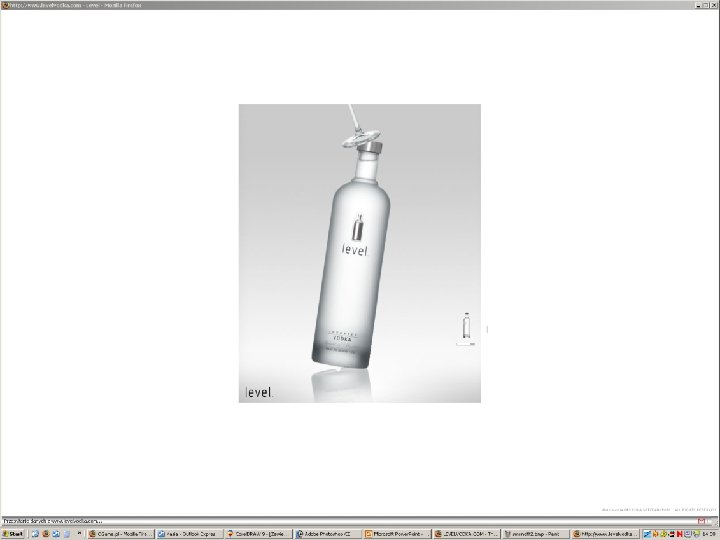
Task: Switch to the CorelDRAW 9 taskbar window
Action: pos(259,534)
